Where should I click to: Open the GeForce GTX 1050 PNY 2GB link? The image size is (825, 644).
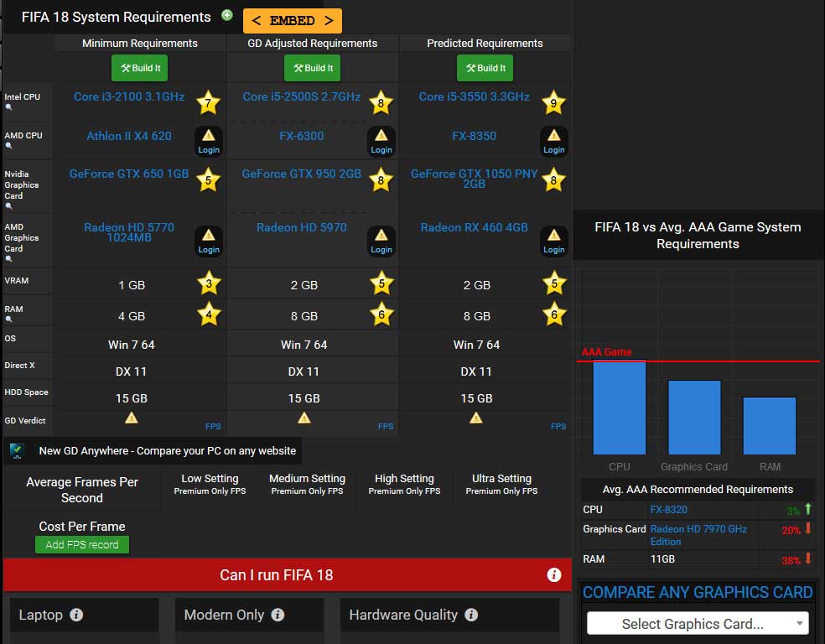(474, 179)
